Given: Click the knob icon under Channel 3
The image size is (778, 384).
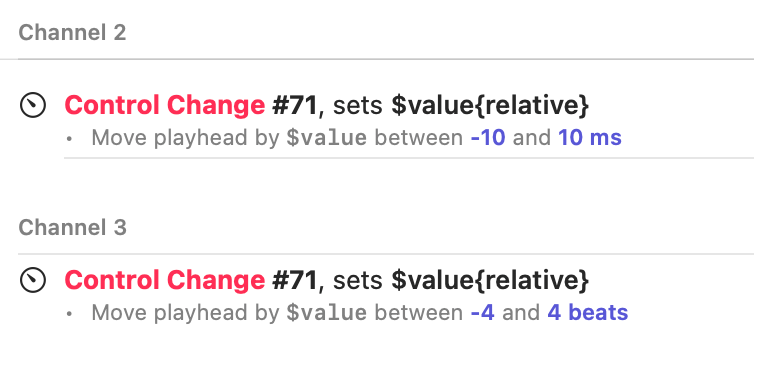Looking at the screenshot, I should tap(33, 280).
